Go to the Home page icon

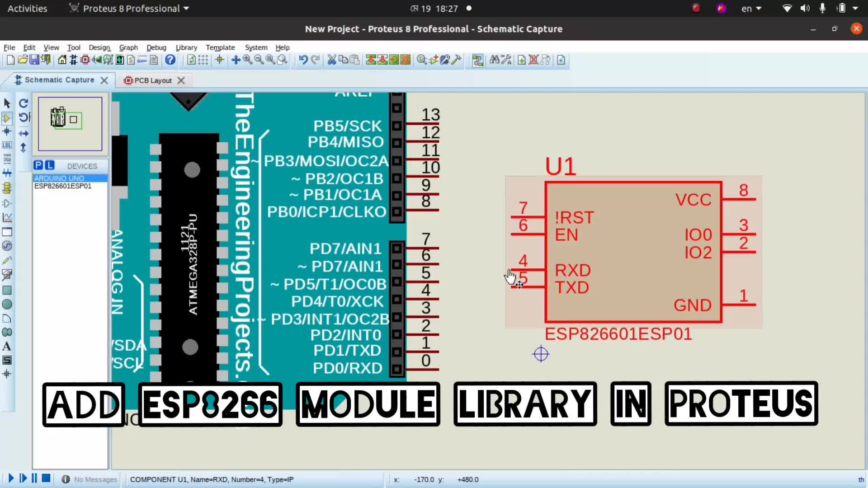[x=62, y=60]
